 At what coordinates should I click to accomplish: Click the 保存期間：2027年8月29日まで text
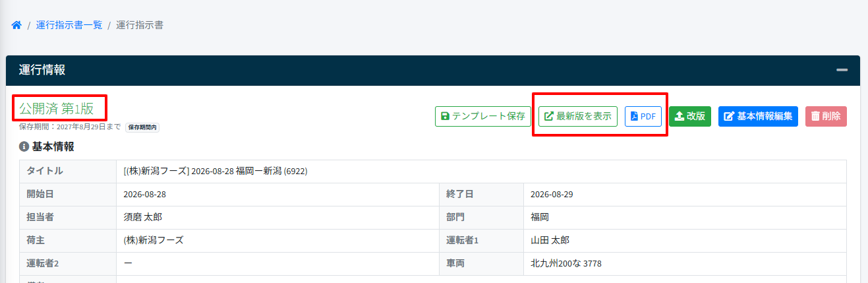coord(70,127)
